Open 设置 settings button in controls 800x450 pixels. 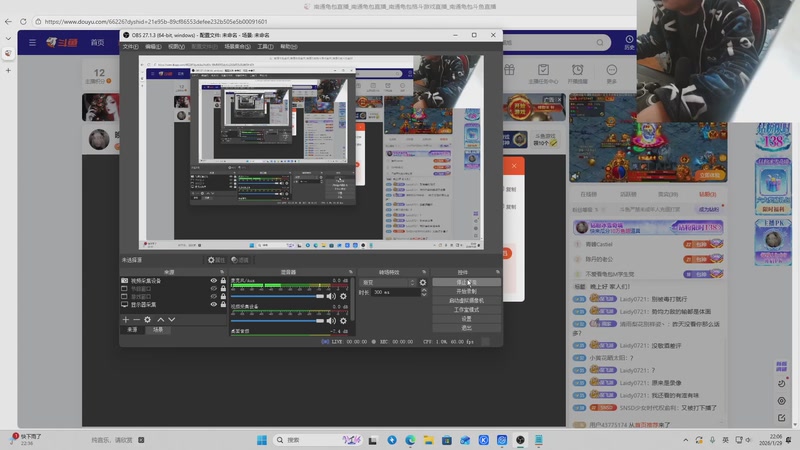[466, 319]
